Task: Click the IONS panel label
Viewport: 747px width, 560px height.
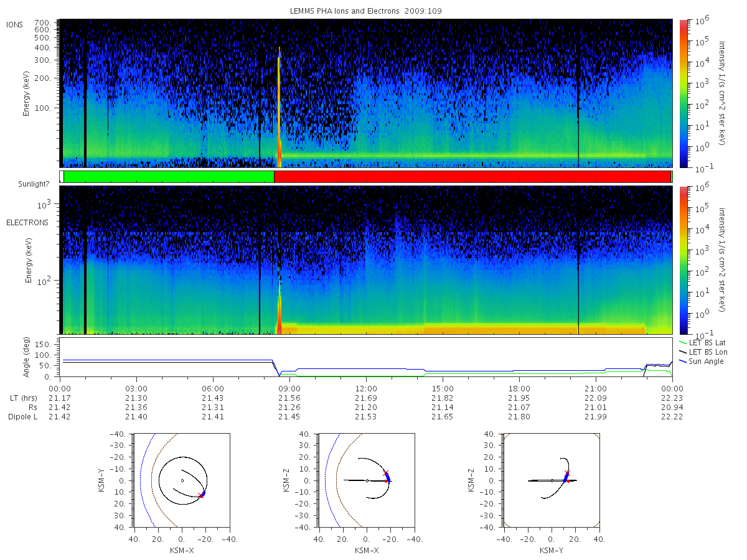Action: pos(15,25)
